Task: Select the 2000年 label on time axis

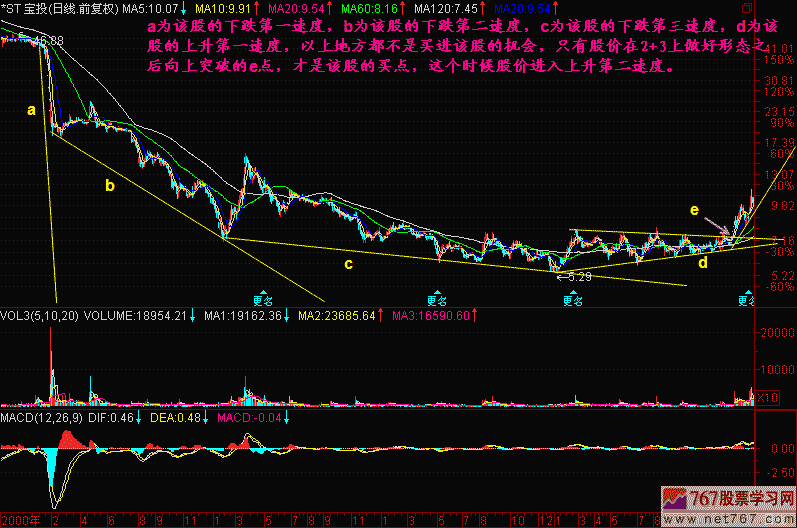Action: [19, 521]
